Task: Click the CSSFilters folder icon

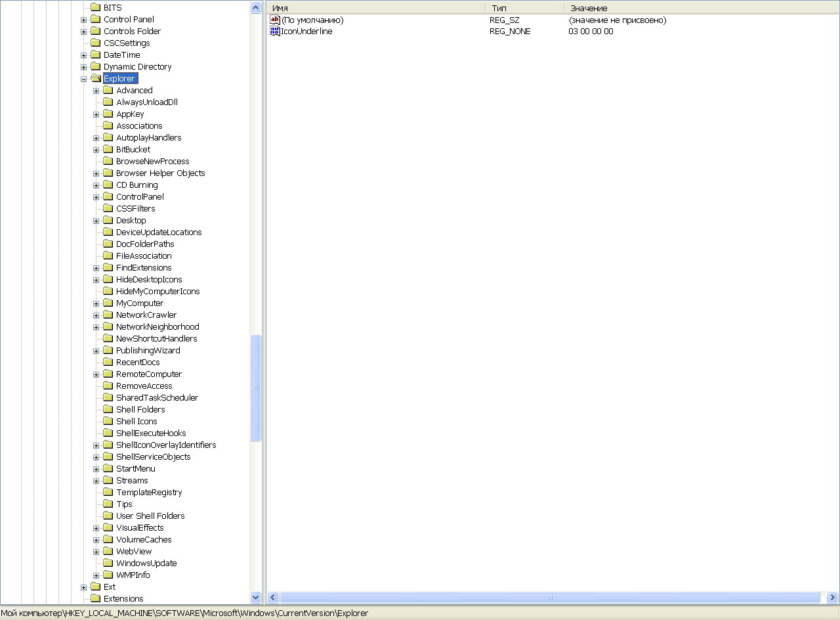Action: point(108,209)
